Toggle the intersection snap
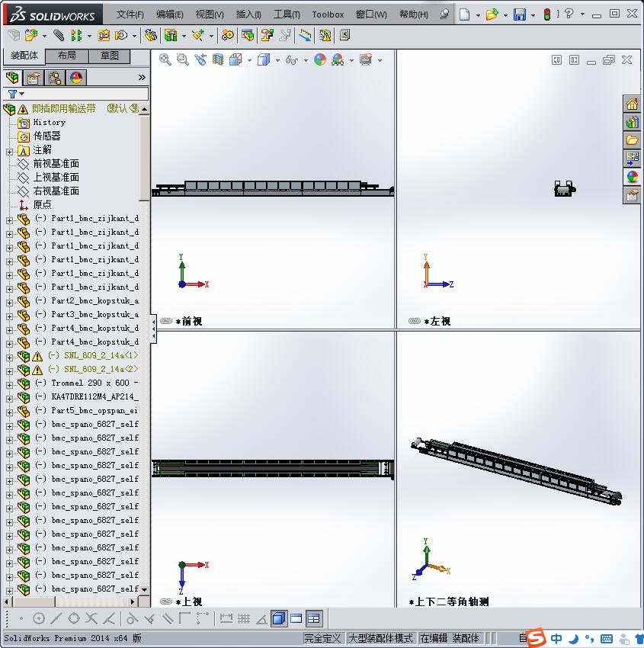This screenshot has height=648, width=644. 91,619
